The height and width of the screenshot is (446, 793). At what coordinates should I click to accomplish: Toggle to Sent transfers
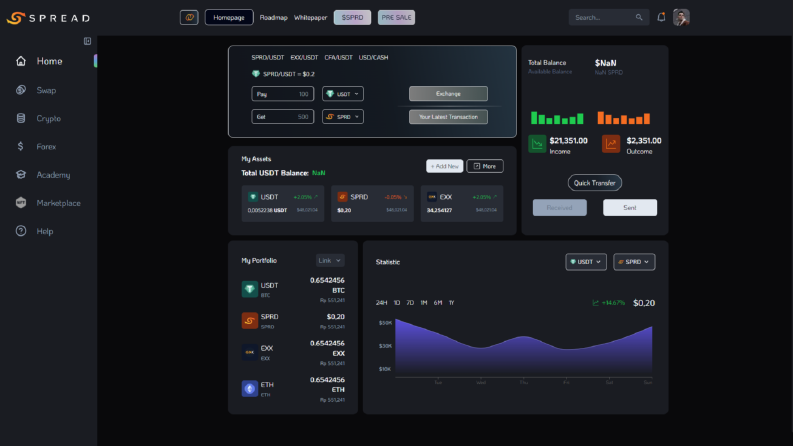pos(630,207)
